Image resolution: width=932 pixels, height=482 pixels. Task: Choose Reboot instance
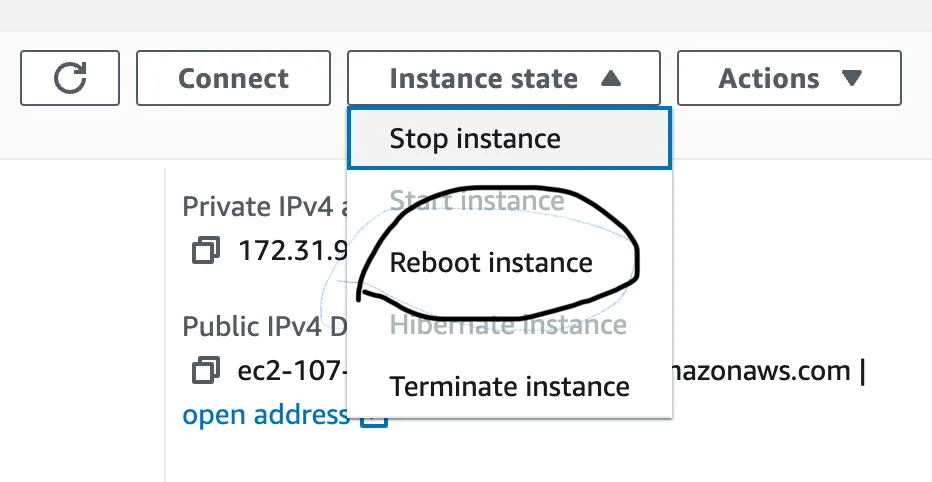(x=491, y=263)
